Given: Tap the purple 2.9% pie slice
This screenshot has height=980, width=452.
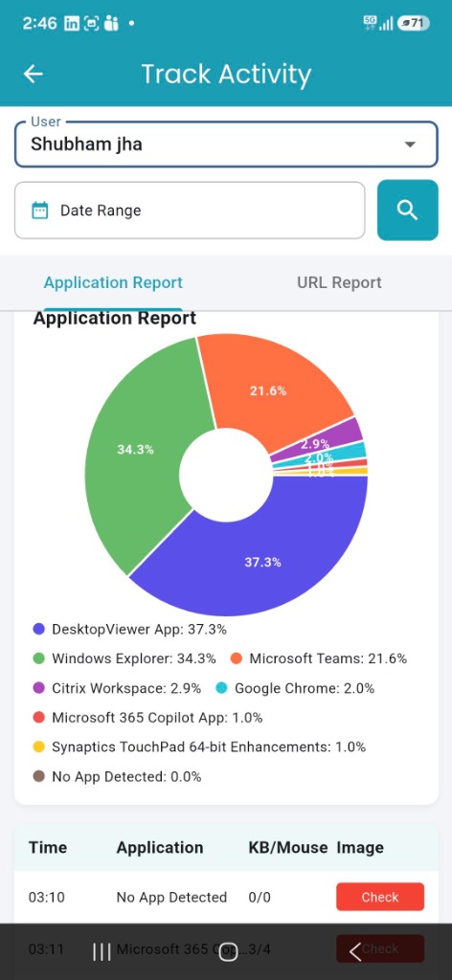Looking at the screenshot, I should point(343,434).
